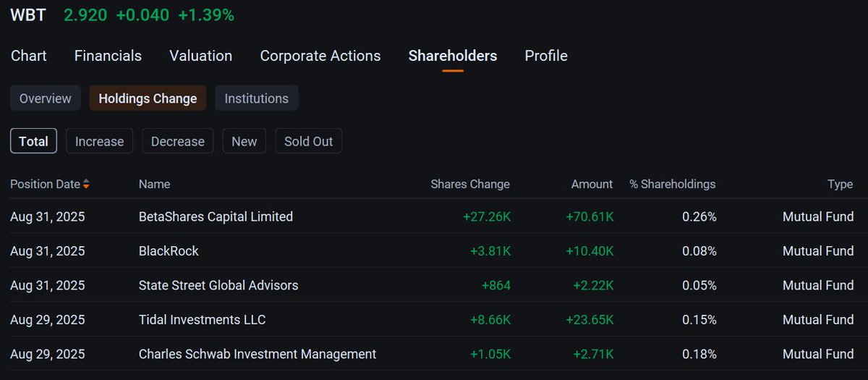Click the Shares Change column header
The width and height of the screenshot is (868, 380).
point(470,184)
